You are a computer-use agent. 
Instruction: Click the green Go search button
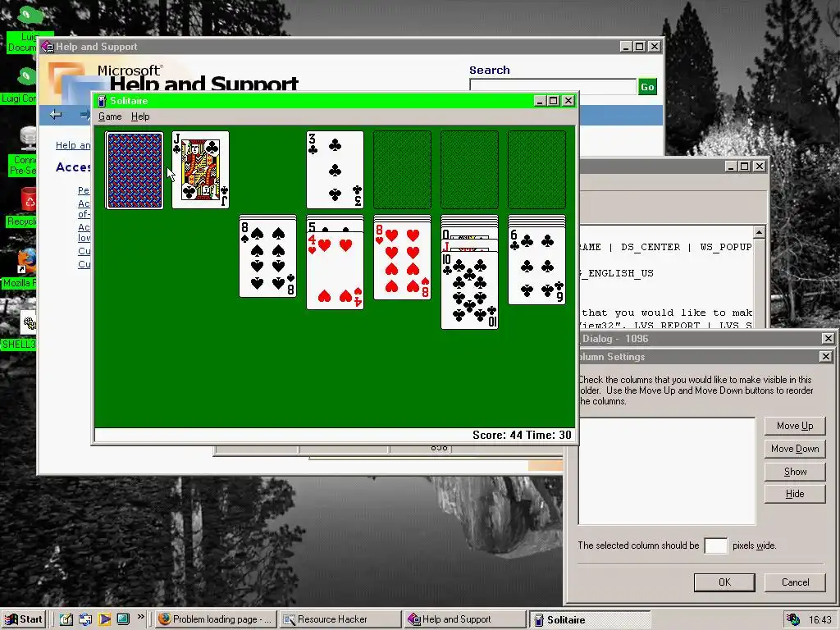pyautogui.click(x=647, y=87)
